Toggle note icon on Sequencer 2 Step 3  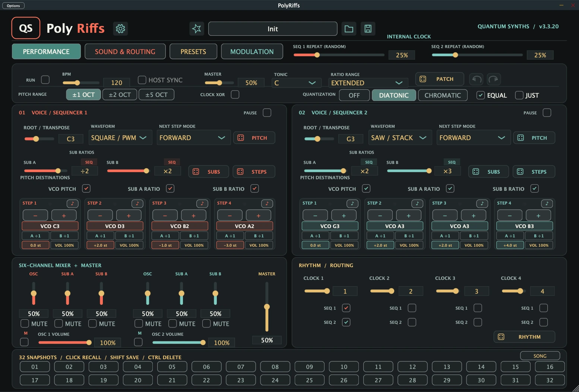point(482,203)
